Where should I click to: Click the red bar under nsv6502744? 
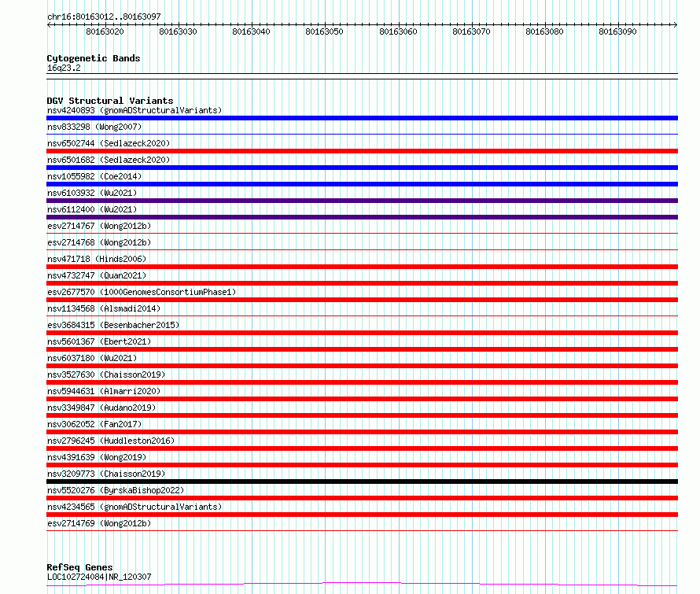(x=362, y=151)
